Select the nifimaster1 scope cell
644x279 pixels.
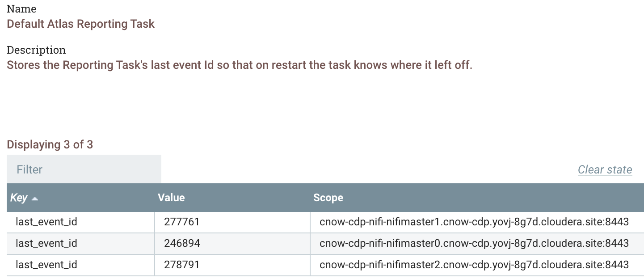(477, 222)
